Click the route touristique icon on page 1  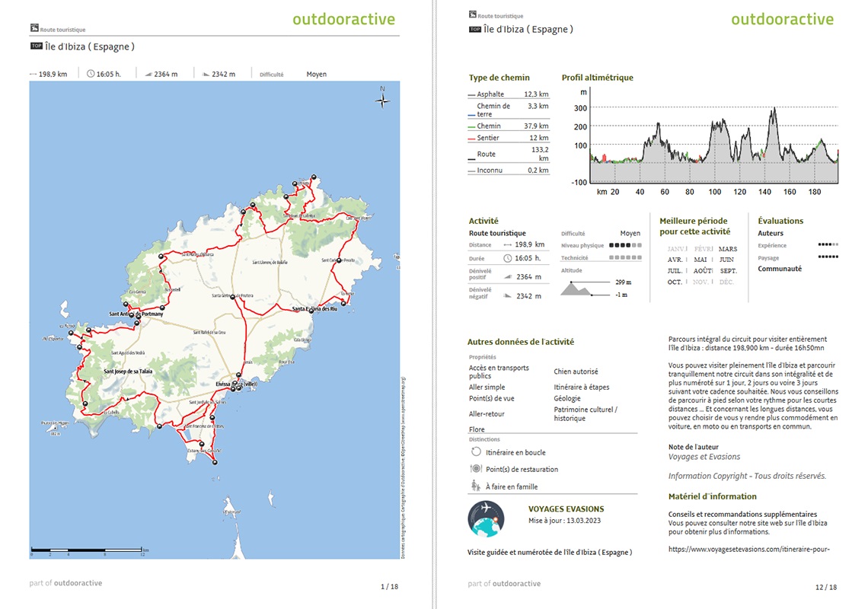point(34,27)
